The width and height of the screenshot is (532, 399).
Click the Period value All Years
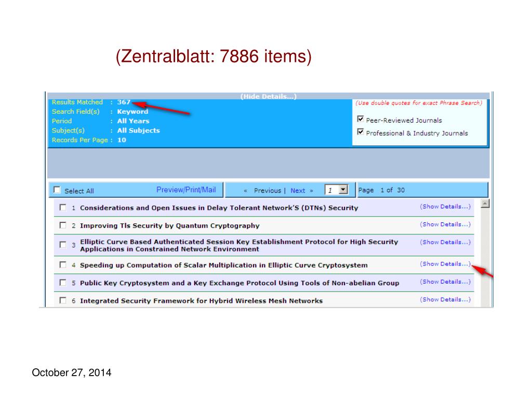click(x=133, y=121)
